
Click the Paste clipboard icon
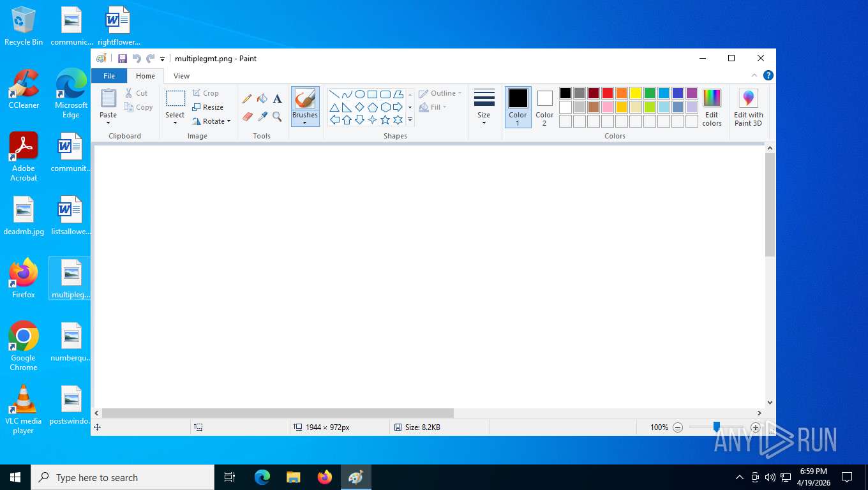pyautogui.click(x=108, y=98)
